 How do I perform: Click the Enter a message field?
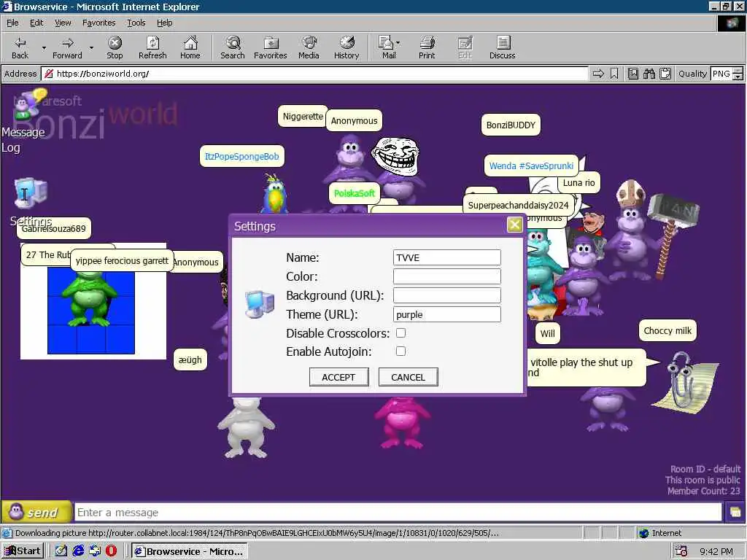pyautogui.click(x=398, y=513)
